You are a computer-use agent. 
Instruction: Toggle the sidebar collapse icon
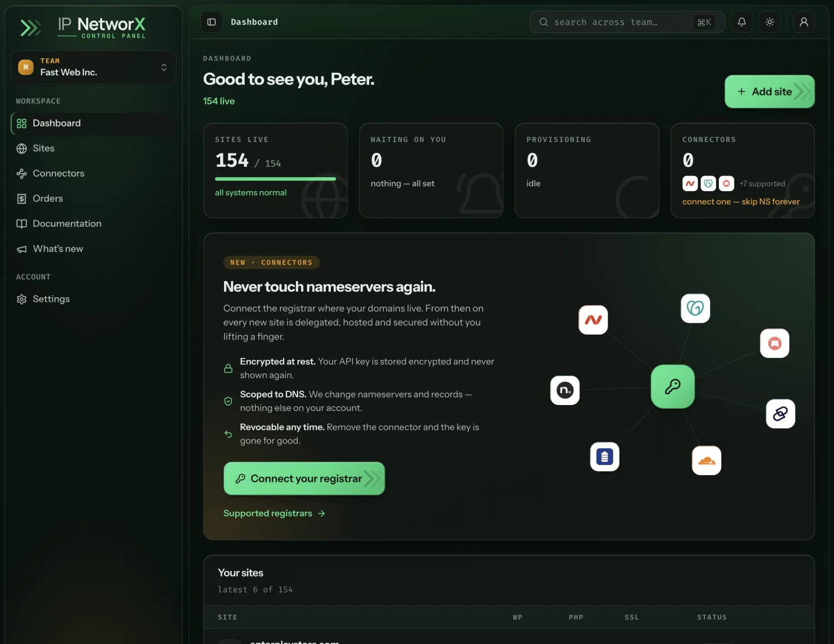click(211, 22)
